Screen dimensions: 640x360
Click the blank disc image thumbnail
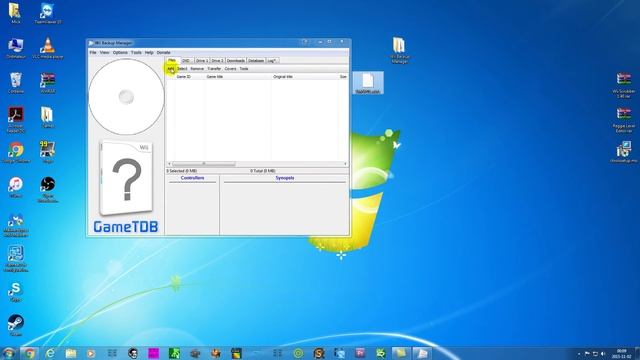pos(126,97)
